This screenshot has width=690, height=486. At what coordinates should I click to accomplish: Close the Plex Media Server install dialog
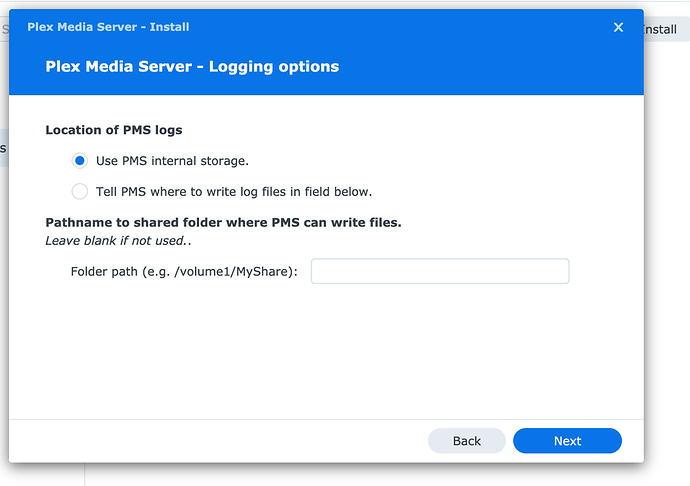tap(618, 27)
